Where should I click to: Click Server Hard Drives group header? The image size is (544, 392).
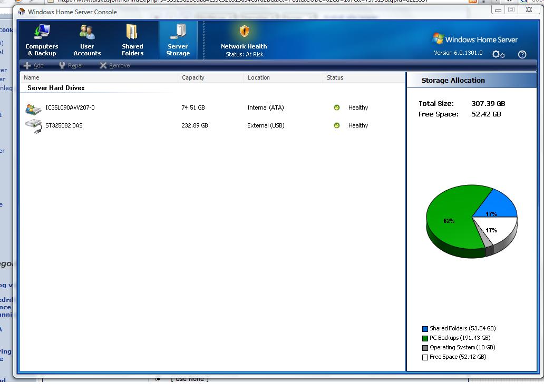56,88
